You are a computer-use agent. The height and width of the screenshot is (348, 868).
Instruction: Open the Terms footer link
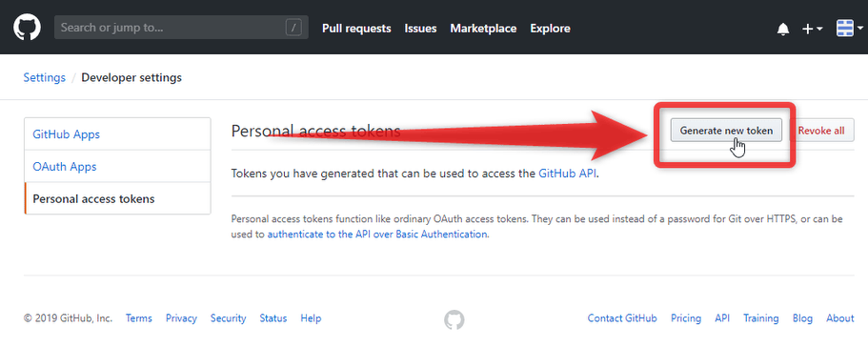pyautogui.click(x=139, y=318)
